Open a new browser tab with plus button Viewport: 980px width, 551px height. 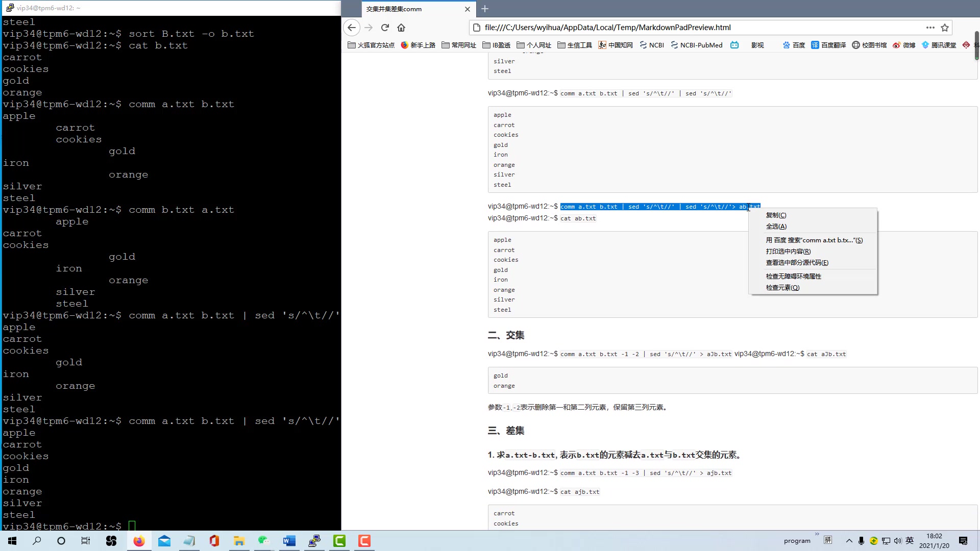pyautogui.click(x=485, y=9)
